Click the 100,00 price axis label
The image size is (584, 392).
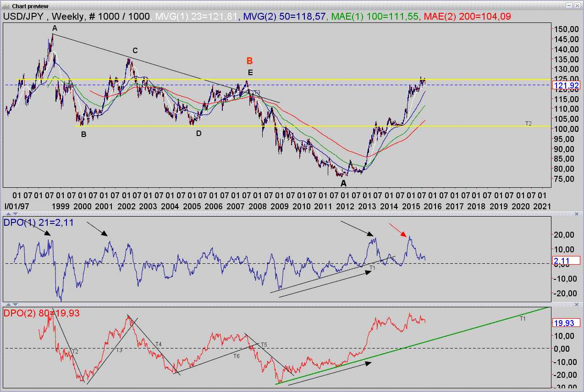coord(566,129)
